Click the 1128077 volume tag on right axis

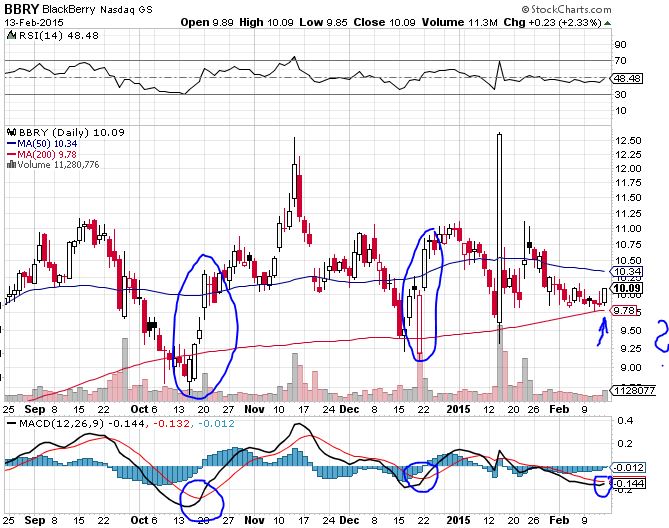(633, 390)
